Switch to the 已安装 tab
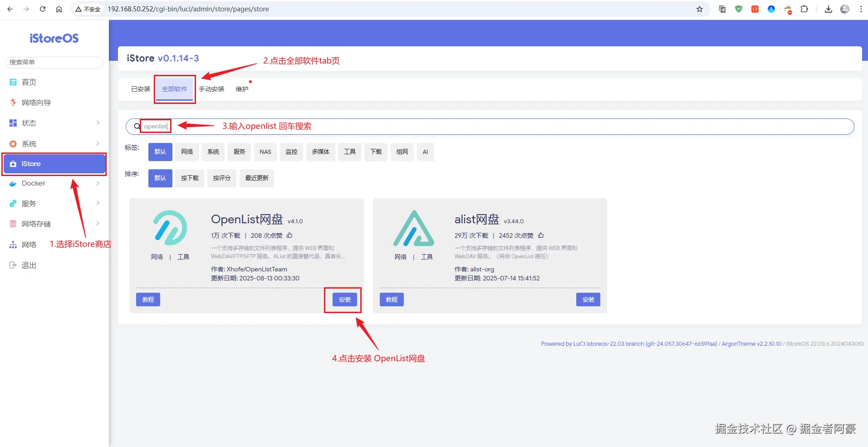 (x=141, y=89)
